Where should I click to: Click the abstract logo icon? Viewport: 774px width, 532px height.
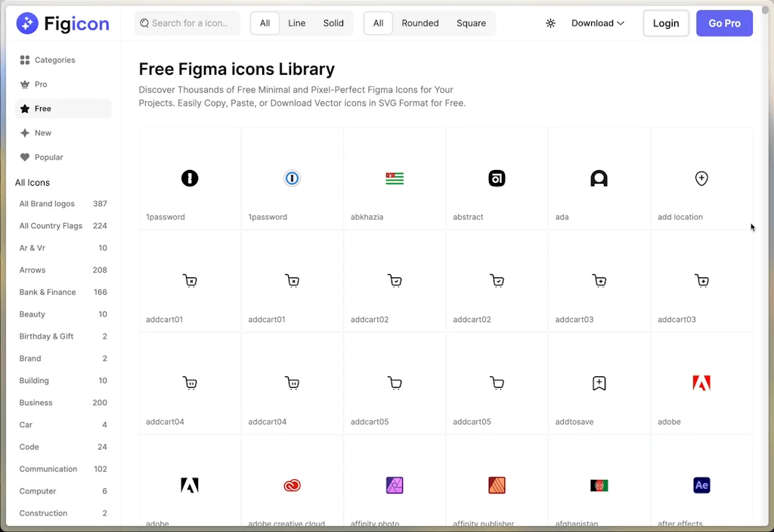point(497,178)
